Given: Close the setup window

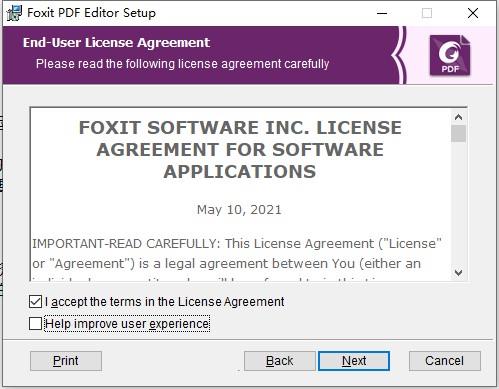Looking at the screenshot, I should click(x=473, y=13).
